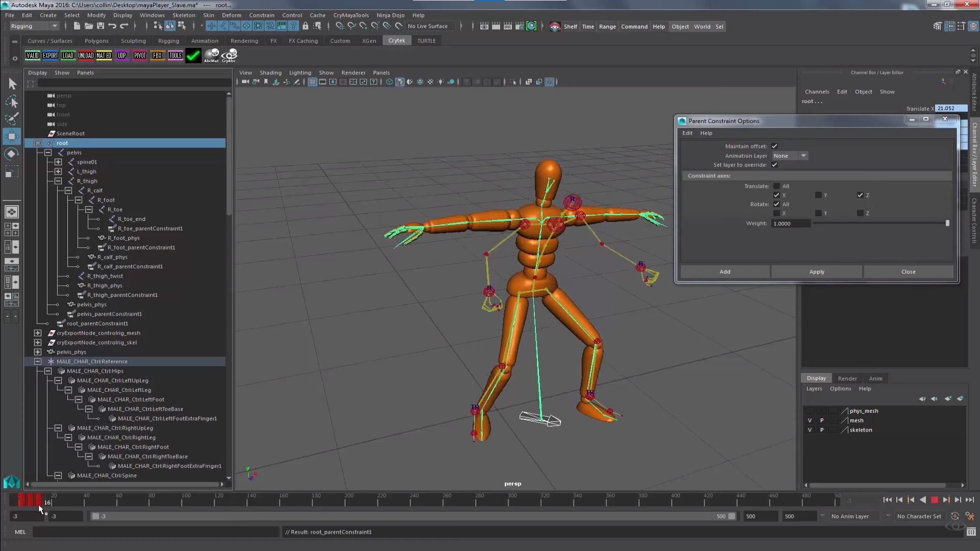Click the New scene icon
The image size is (980, 551).
[77, 26]
